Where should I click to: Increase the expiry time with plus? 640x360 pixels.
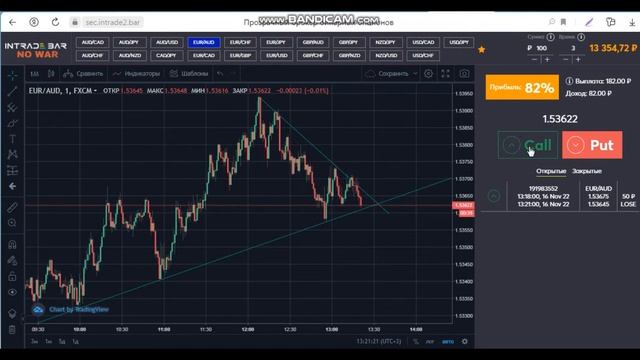[x=578, y=60]
